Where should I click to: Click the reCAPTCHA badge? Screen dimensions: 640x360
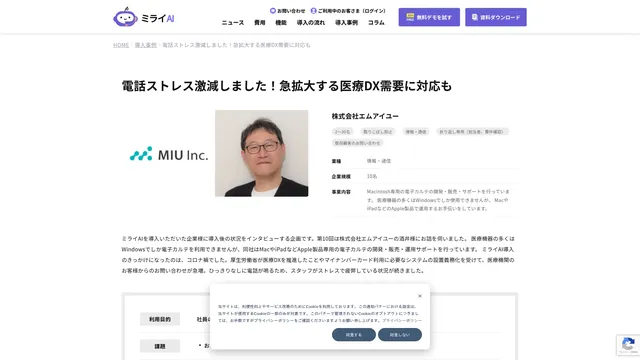tap(628, 344)
